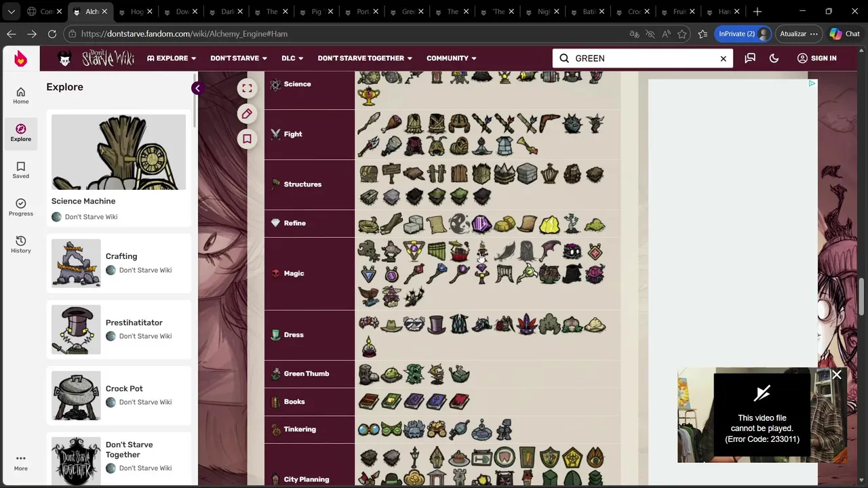Click in the search field containing GREEN
The width and height of the screenshot is (868, 488).
click(644, 58)
